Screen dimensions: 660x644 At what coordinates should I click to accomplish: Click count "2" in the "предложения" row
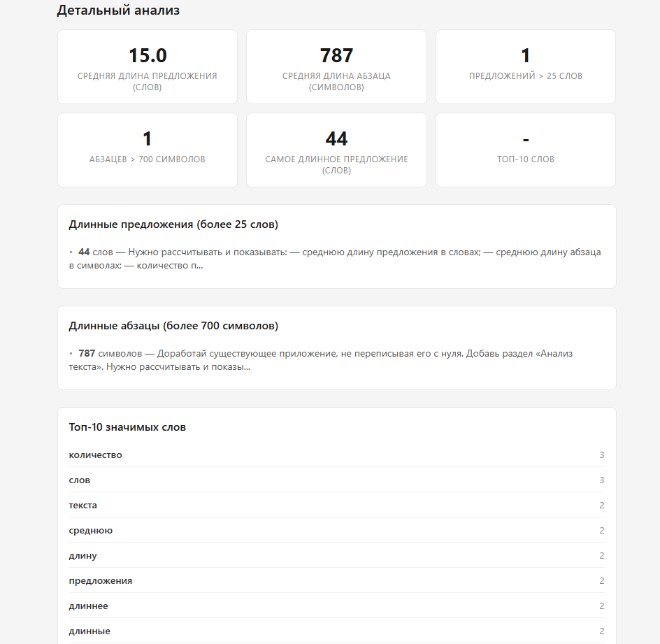click(x=602, y=581)
